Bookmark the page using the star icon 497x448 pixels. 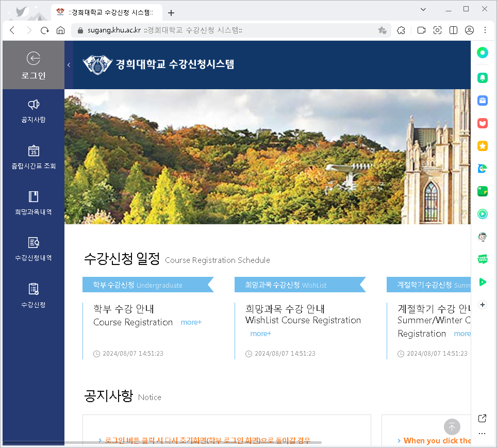pyautogui.click(x=382, y=30)
